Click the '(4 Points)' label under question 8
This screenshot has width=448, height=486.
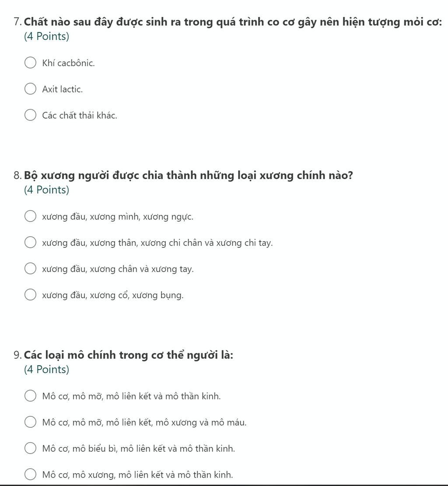[47, 190]
